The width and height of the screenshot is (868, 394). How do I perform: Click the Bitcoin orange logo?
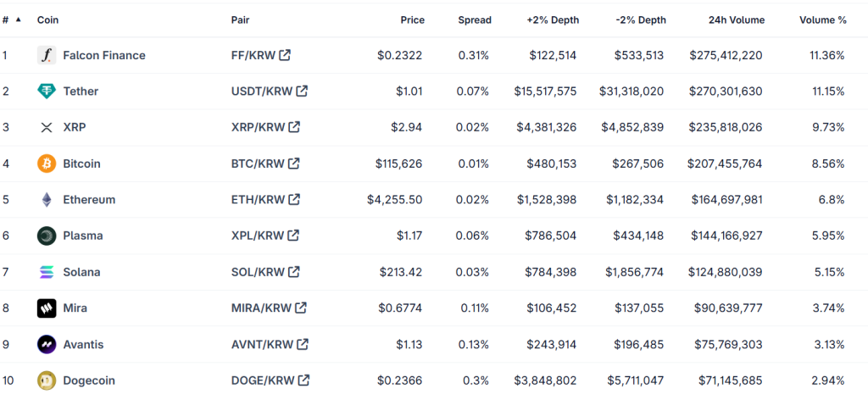(47, 164)
